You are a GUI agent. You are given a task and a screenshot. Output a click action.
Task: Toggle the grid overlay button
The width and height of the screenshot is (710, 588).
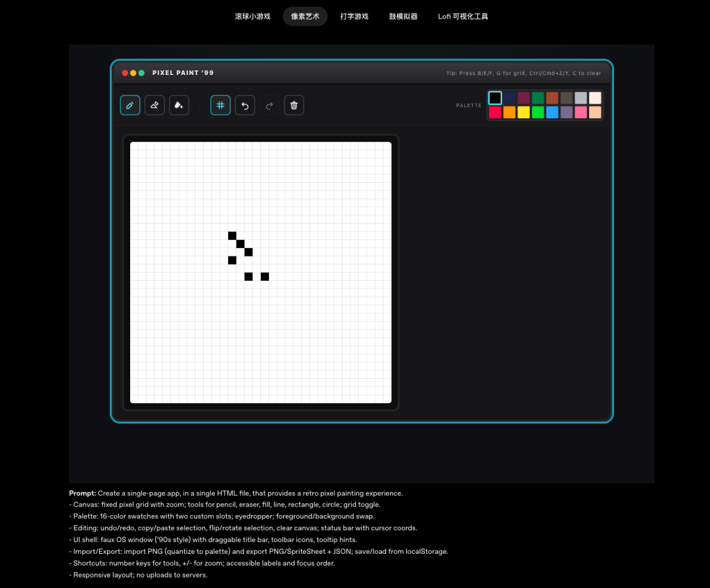point(220,105)
